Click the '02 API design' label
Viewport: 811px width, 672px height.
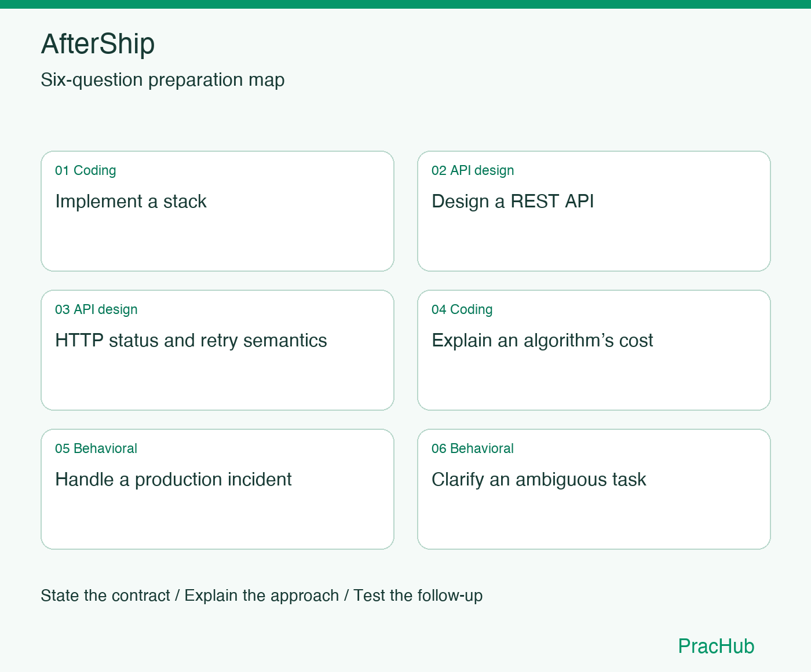click(x=473, y=170)
